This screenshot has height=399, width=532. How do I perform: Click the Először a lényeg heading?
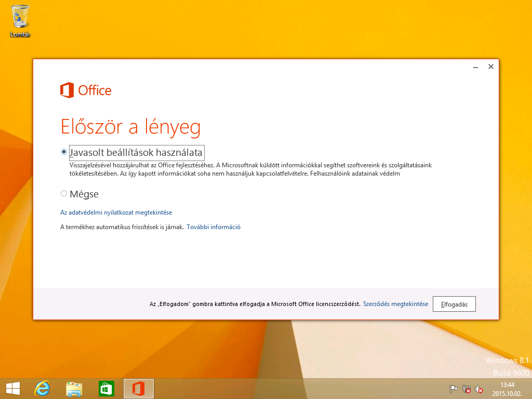[x=130, y=127]
